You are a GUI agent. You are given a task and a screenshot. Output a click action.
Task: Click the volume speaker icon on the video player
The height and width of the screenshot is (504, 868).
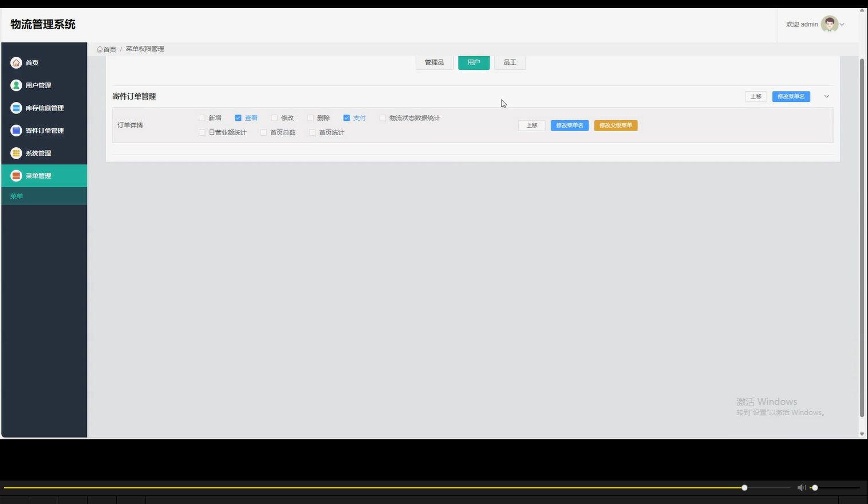click(801, 487)
